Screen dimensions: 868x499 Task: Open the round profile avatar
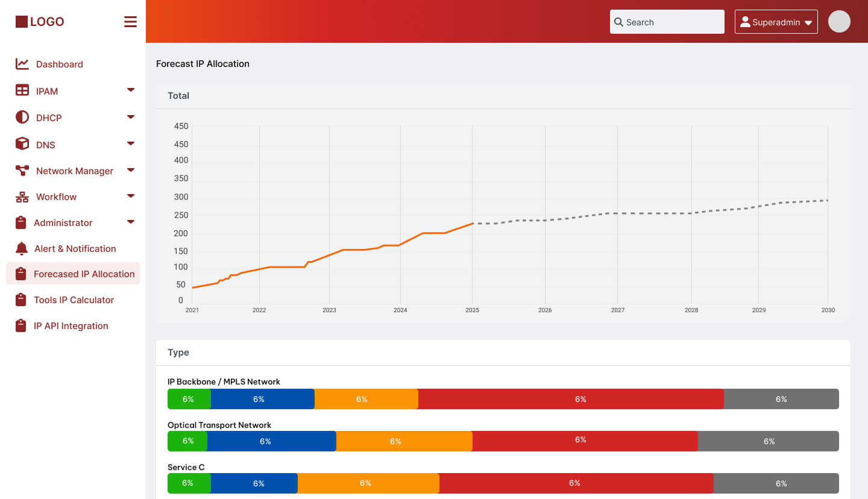point(839,22)
